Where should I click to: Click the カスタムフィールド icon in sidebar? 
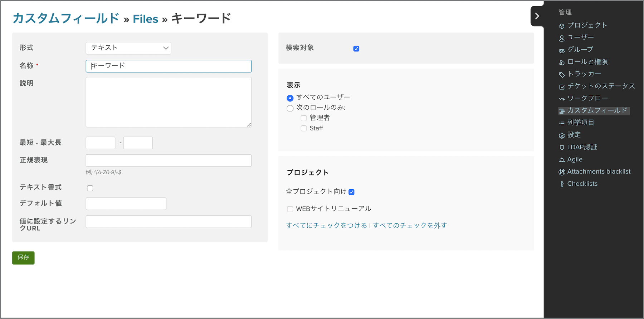click(562, 111)
